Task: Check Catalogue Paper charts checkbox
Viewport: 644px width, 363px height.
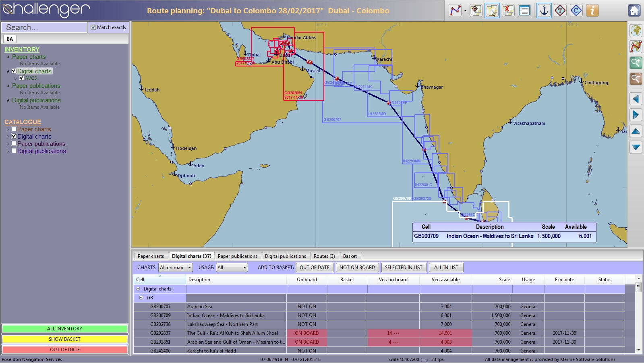Action: [x=14, y=129]
